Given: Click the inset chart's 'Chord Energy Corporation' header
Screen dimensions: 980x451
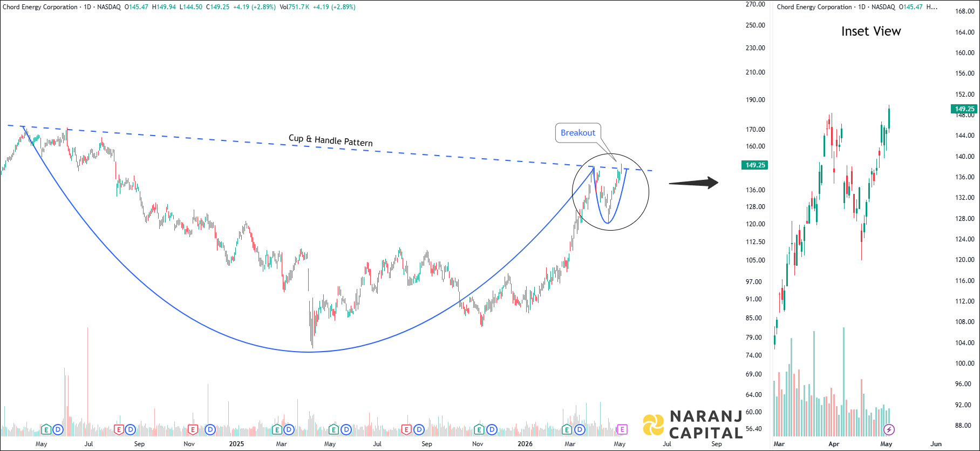Looking at the screenshot, I should [x=814, y=7].
